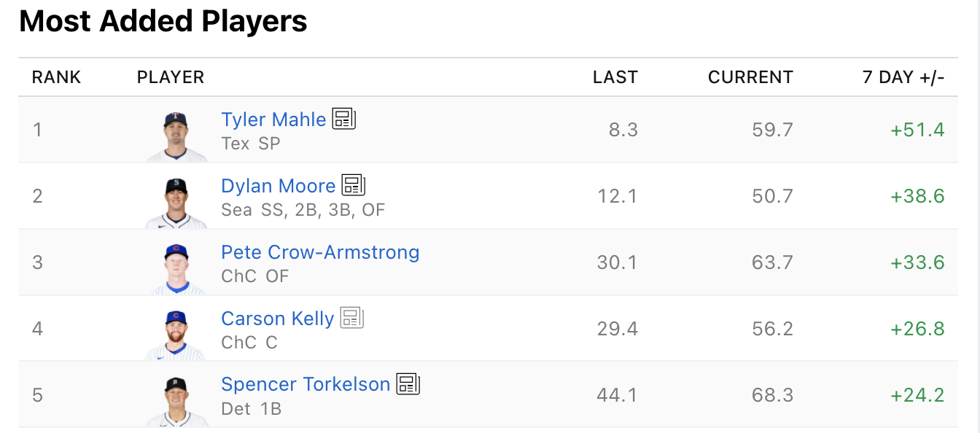Open Spencer Torkelson player page link

(x=306, y=384)
